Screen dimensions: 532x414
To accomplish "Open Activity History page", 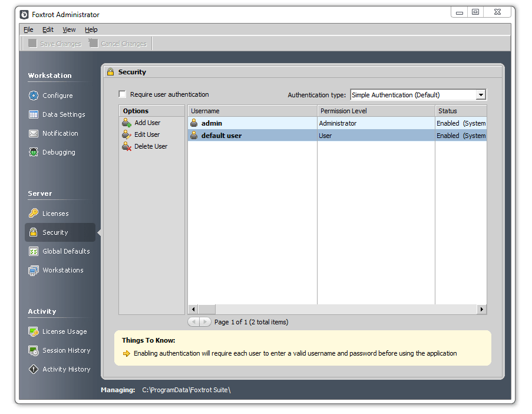I will (x=60, y=369).
